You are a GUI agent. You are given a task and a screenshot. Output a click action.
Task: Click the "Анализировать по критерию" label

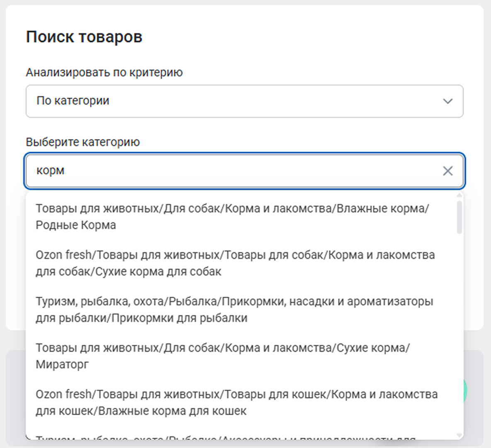coord(104,73)
